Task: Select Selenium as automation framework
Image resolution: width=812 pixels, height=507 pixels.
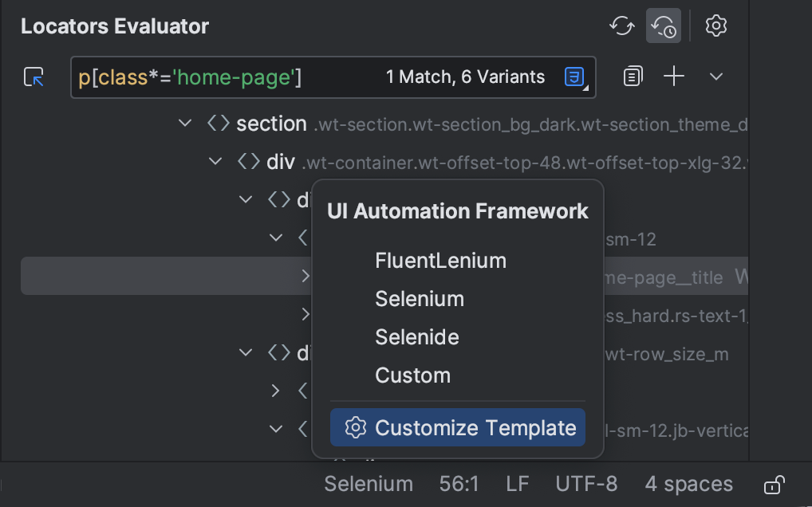Action: (420, 299)
